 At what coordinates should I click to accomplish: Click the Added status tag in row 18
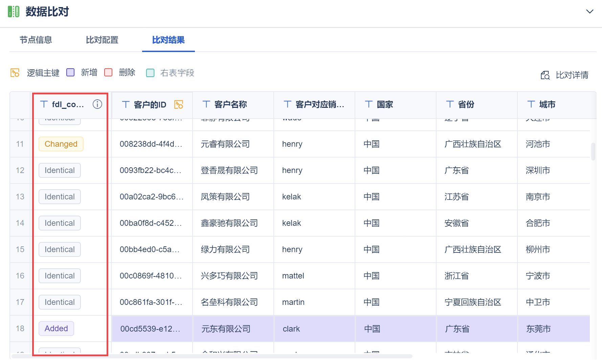pos(56,329)
